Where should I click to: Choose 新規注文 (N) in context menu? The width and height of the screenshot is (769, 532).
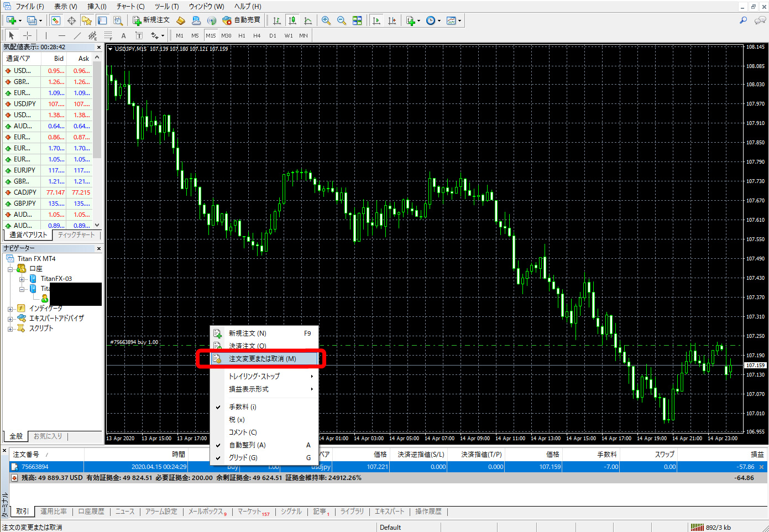264,333
